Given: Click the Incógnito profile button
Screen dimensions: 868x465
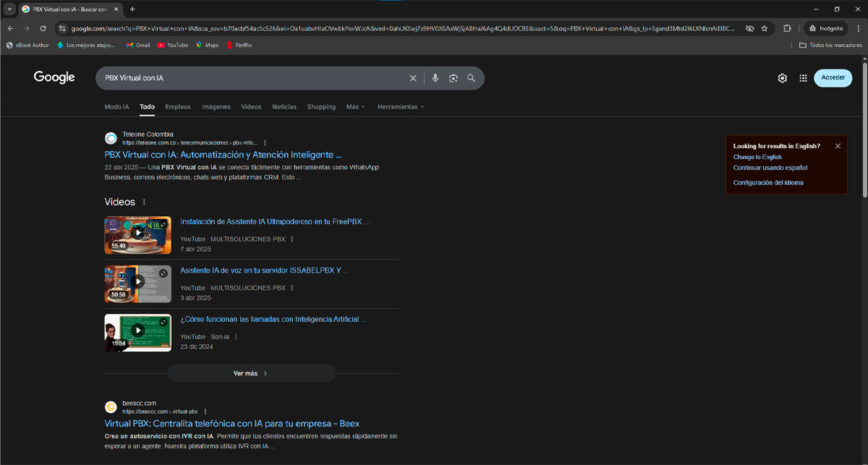Looking at the screenshot, I should point(826,28).
